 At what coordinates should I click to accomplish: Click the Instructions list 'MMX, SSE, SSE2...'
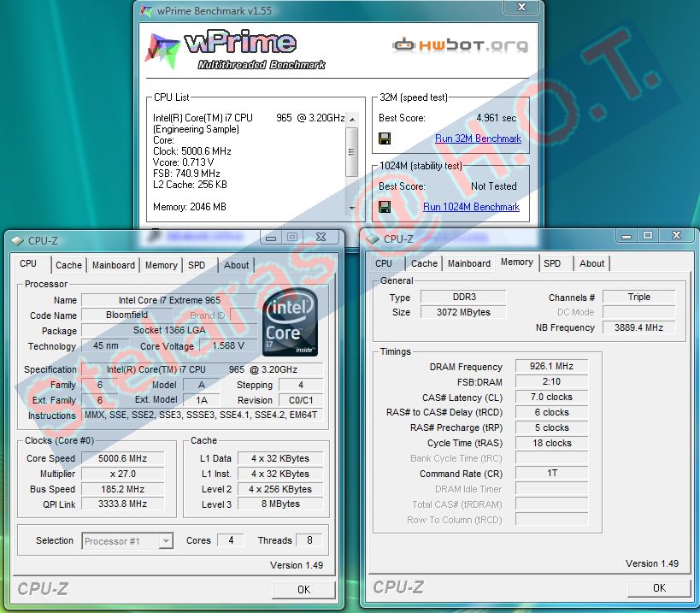202,415
